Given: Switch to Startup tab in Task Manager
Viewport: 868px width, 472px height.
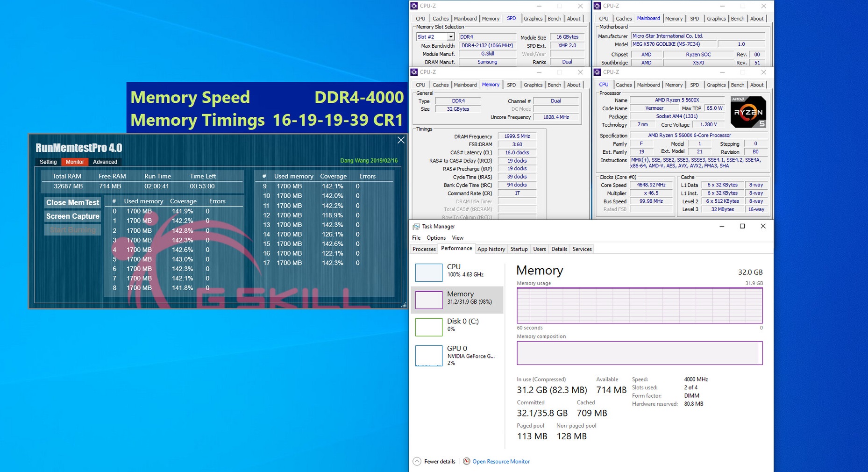Looking at the screenshot, I should coord(519,249).
